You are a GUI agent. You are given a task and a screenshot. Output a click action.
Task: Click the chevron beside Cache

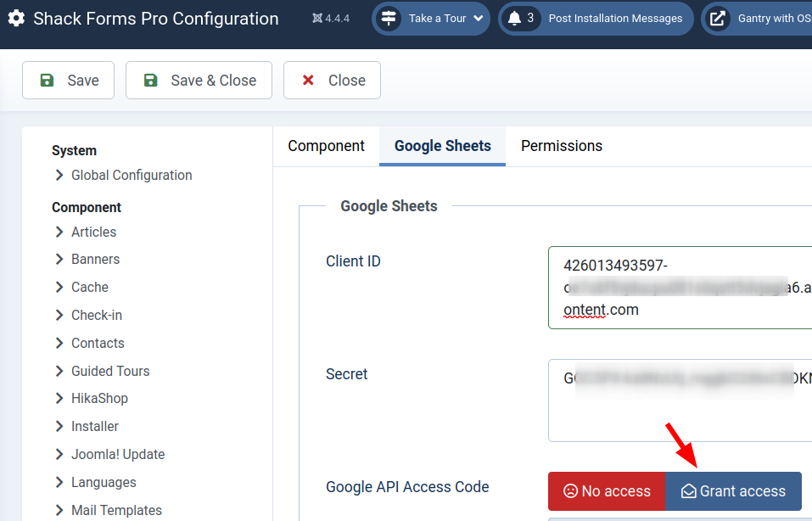point(59,287)
